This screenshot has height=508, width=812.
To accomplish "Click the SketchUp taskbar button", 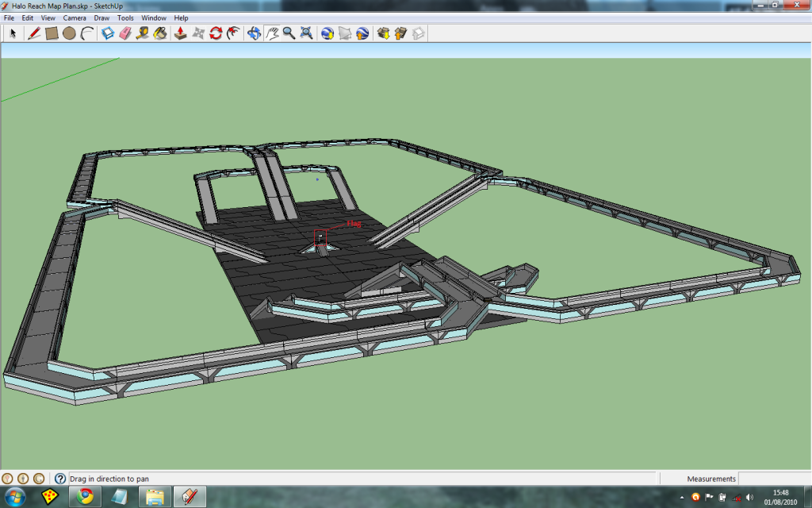I will tap(190, 497).
